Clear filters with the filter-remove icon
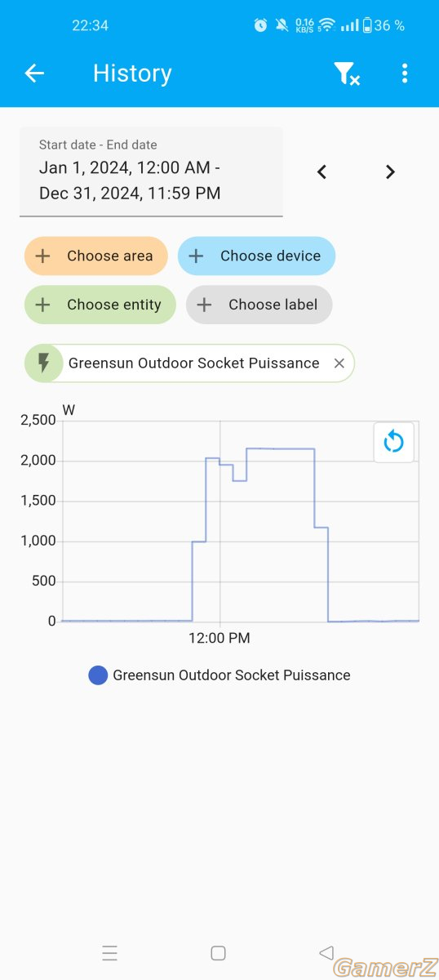 [347, 73]
